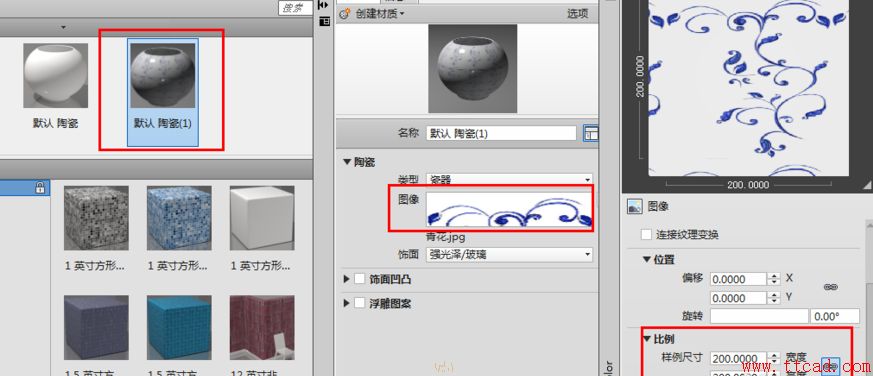This screenshot has height=376, width=873.
Task: Expand the 浮雕图案 section
Action: tap(347, 304)
